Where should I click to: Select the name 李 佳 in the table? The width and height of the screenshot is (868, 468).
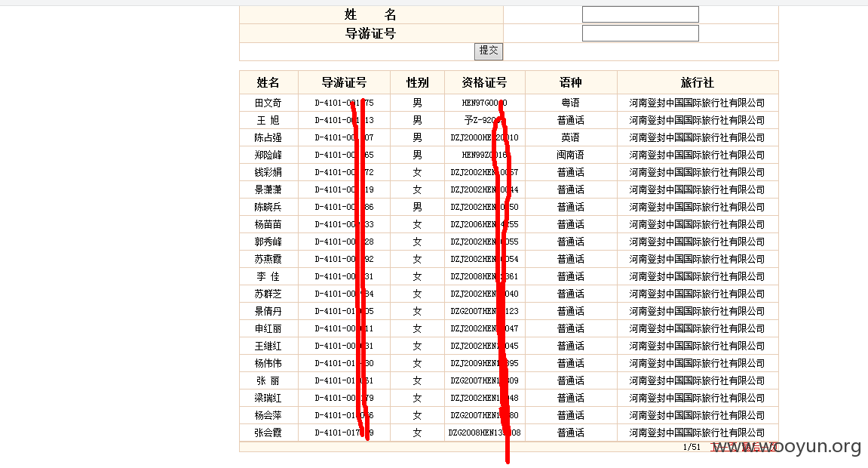pyautogui.click(x=268, y=276)
